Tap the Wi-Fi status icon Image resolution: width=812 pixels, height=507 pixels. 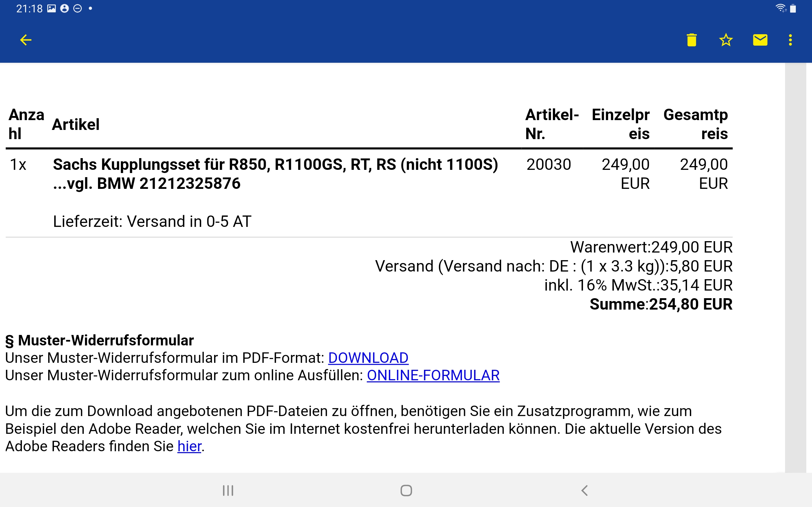point(781,8)
